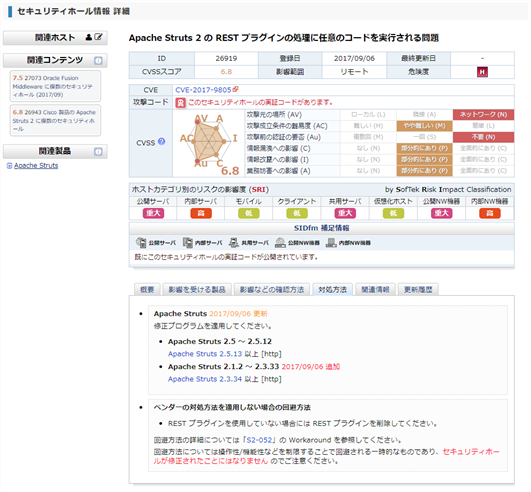The width and height of the screenshot is (531, 492).
Task: Click the 内部NW機器 icon in SIDfm 補足情報
Action: coord(331,242)
